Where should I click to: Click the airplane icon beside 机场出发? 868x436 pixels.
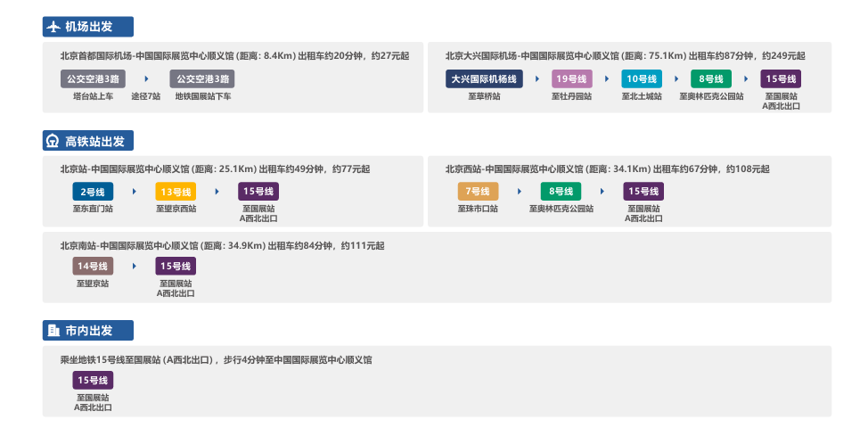53,27
